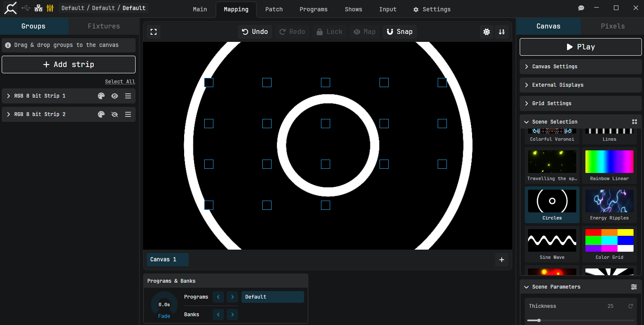Go to next bank

coord(232,315)
